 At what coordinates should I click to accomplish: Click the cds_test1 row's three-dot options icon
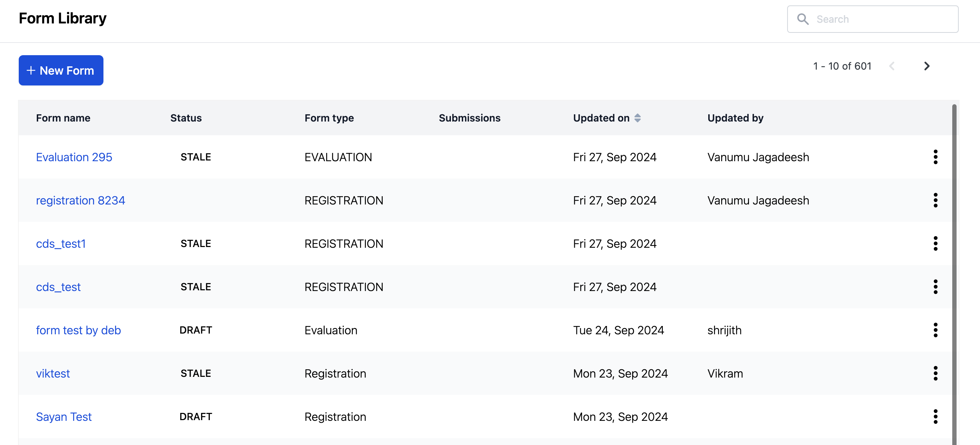(935, 244)
